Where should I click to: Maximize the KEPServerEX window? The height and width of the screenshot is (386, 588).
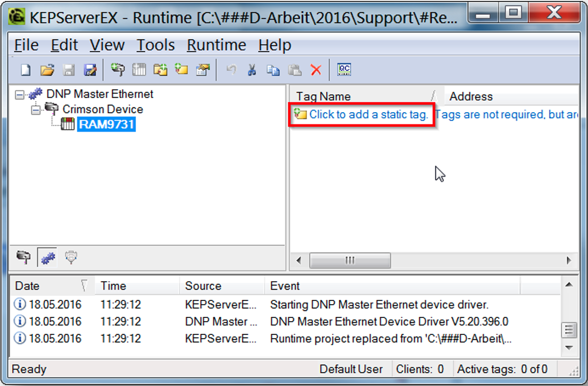pyautogui.click(x=514, y=13)
